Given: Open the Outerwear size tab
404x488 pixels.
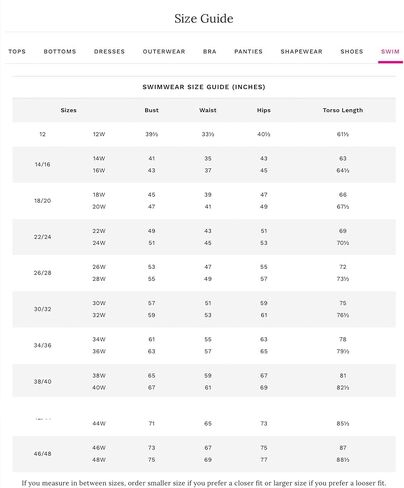Looking at the screenshot, I should (x=164, y=51).
